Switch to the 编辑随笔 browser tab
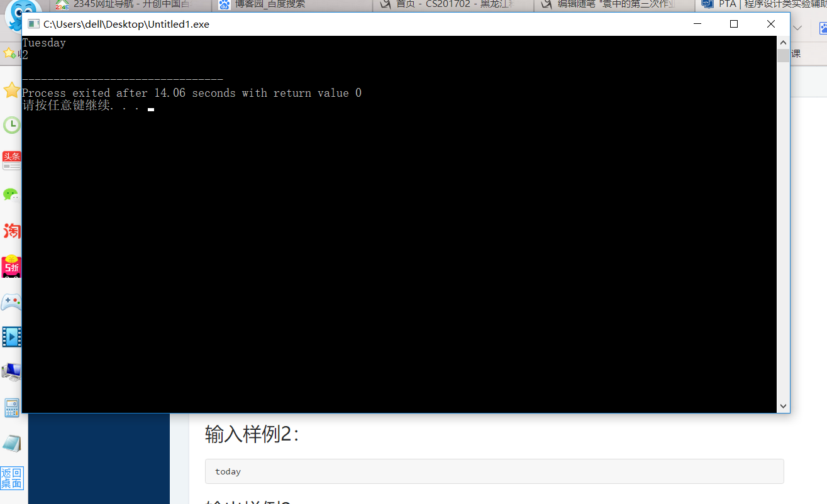Image resolution: width=827 pixels, height=504 pixels. click(x=614, y=5)
